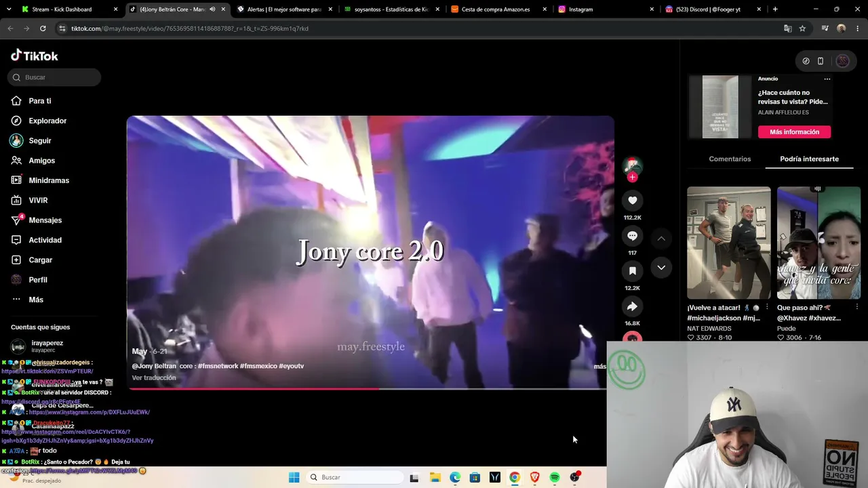
Task: Open the phone app icon in the top-right pill
Action: pos(821,61)
